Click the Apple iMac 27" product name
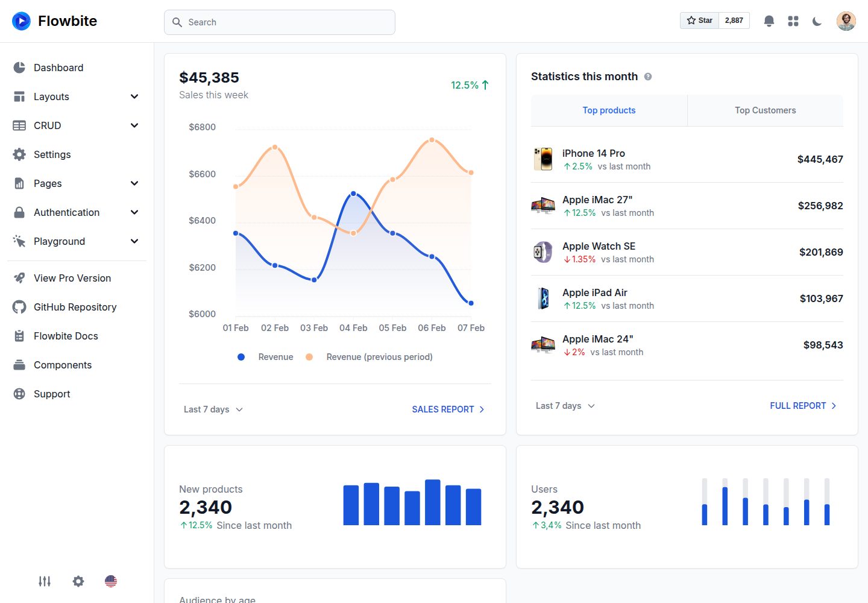 tap(597, 200)
